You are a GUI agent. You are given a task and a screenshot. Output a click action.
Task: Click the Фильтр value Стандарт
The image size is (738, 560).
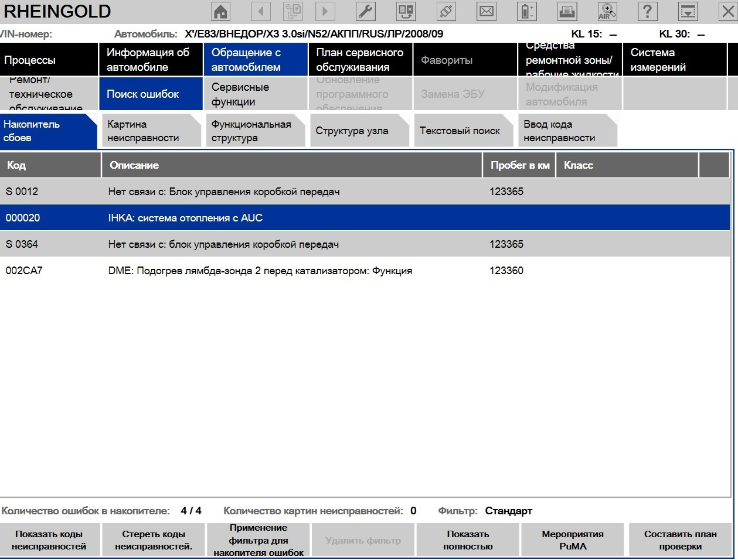(x=508, y=511)
